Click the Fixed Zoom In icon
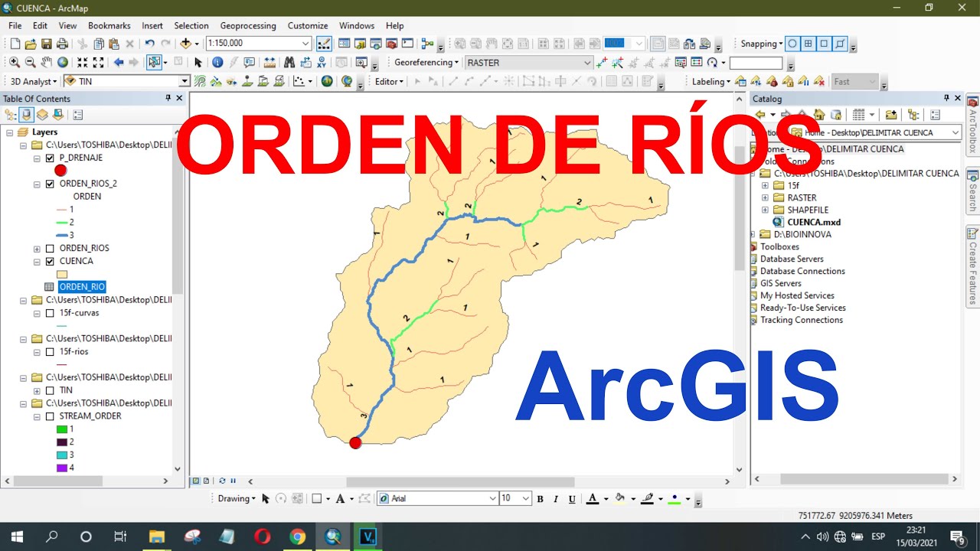 tap(83, 63)
